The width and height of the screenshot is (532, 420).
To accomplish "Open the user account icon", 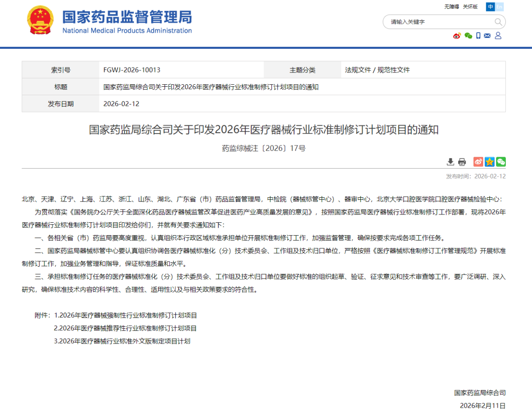I will coord(498,35).
